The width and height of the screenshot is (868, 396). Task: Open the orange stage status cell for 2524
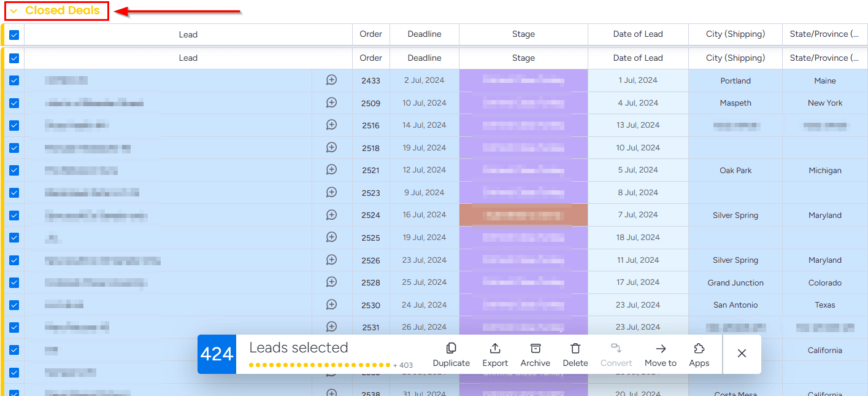(x=523, y=215)
